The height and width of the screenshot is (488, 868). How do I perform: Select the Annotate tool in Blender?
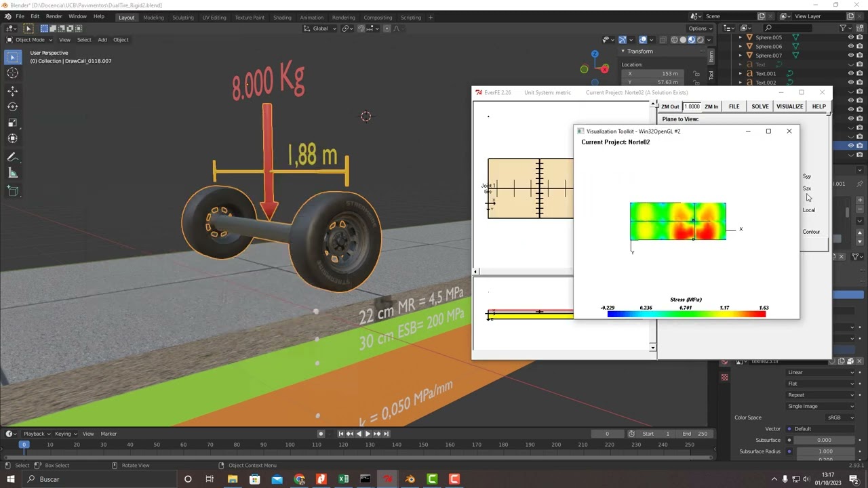click(12, 157)
